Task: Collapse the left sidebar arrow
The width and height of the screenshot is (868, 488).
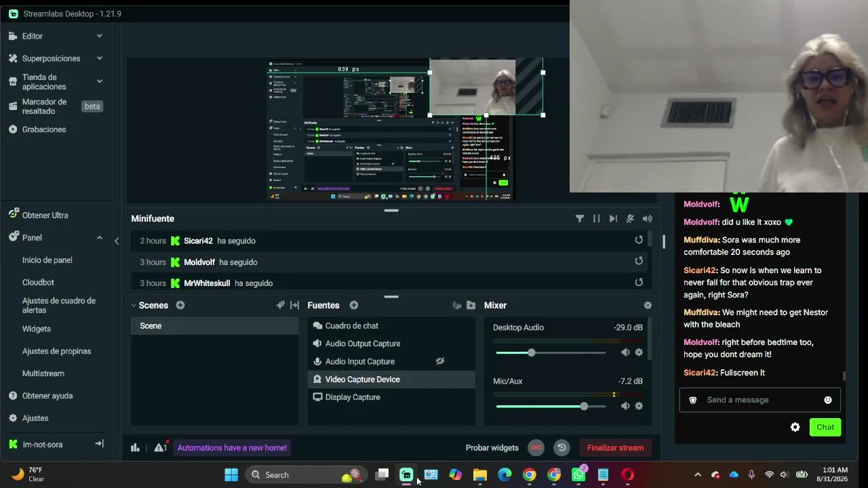Action: click(117, 241)
